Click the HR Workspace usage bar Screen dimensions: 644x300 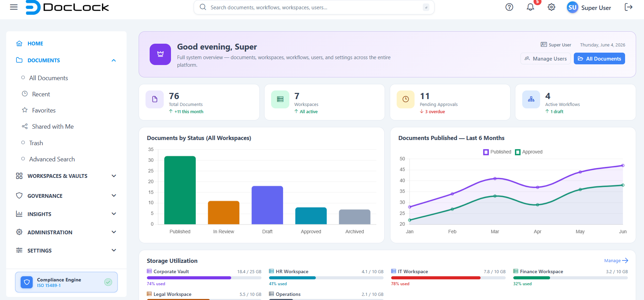click(x=326, y=278)
